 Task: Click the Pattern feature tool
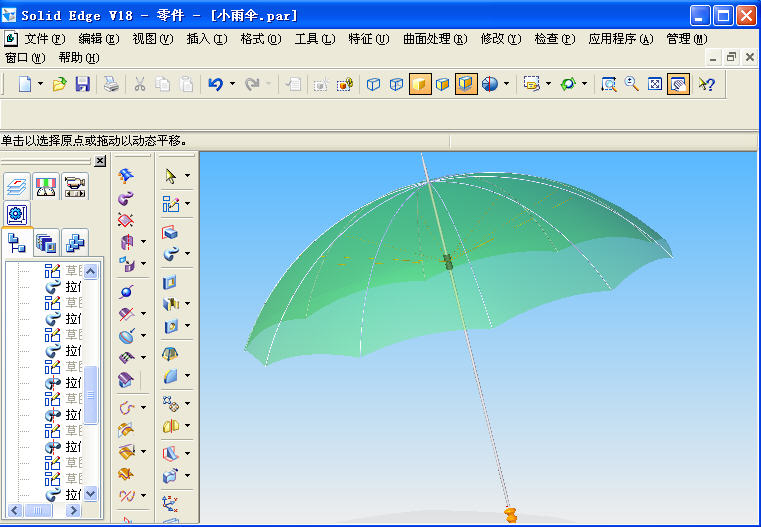170,403
